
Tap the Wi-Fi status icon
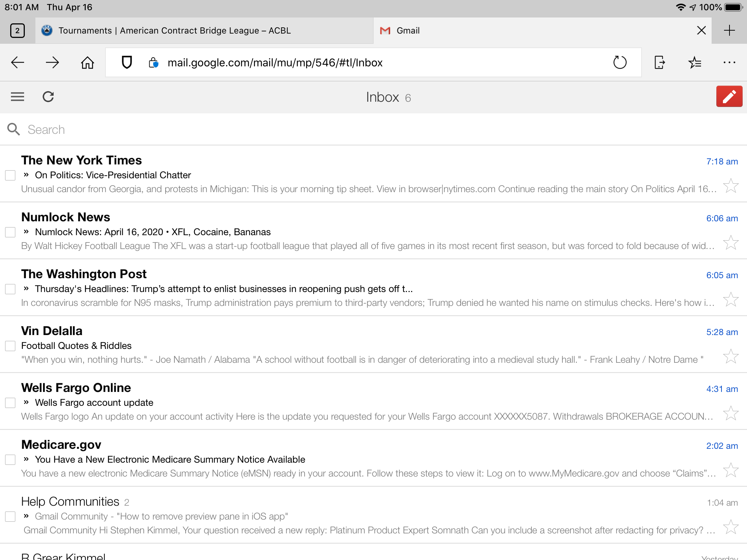pos(680,7)
